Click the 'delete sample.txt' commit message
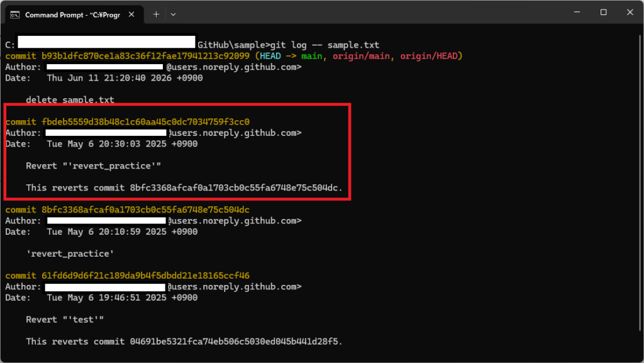This screenshot has height=363, width=644. (x=70, y=100)
